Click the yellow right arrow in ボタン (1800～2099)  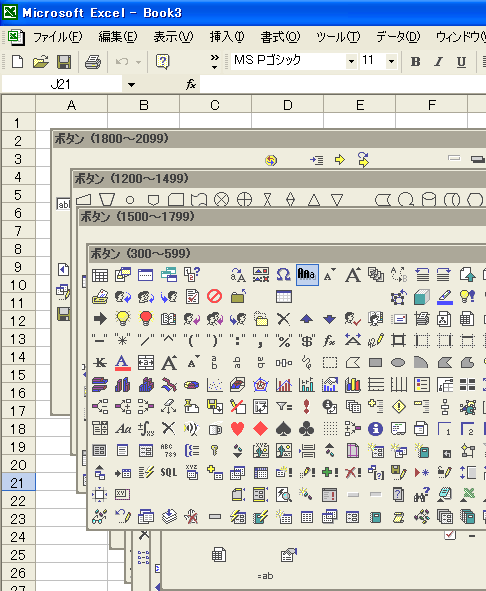(x=340, y=160)
